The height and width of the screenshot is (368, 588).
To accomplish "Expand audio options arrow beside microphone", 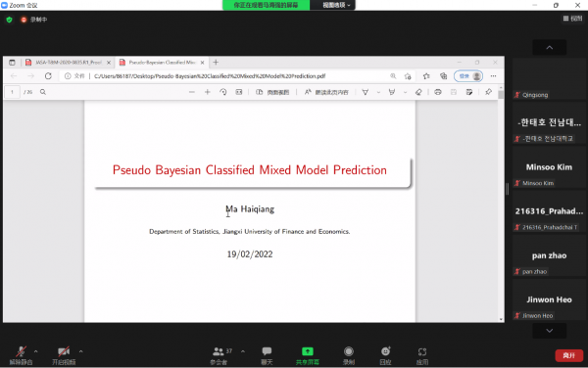I will pos(35,351).
